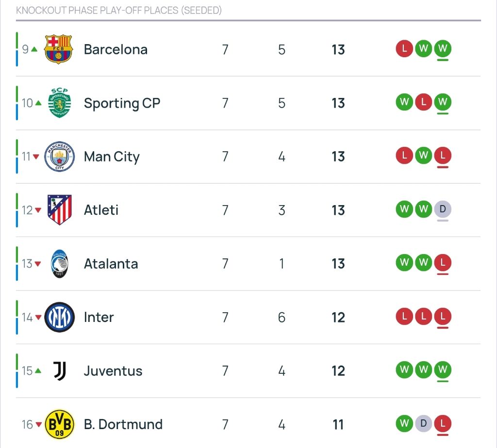This screenshot has height=448, width=497.
Task: Click the Sporting CP club crest
Action: 59,103
